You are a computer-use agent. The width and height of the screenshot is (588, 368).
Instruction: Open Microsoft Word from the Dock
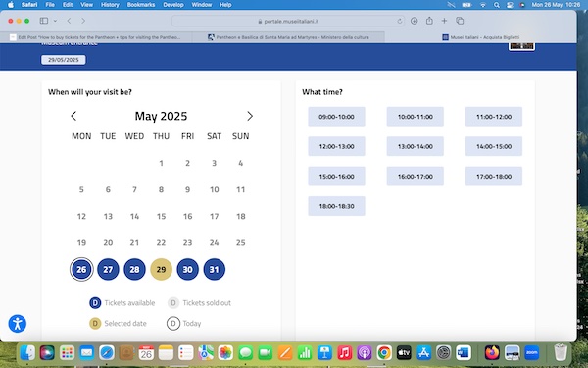click(x=464, y=353)
